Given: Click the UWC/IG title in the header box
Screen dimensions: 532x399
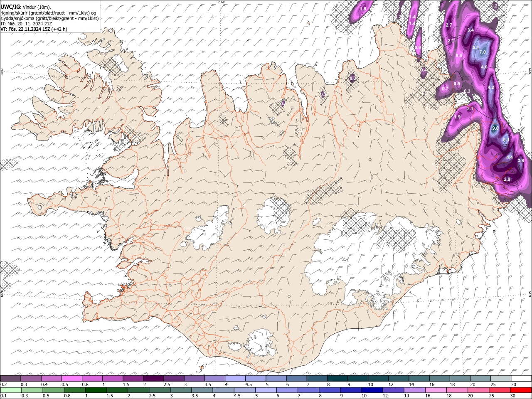Looking at the screenshot, I should click(10, 7).
